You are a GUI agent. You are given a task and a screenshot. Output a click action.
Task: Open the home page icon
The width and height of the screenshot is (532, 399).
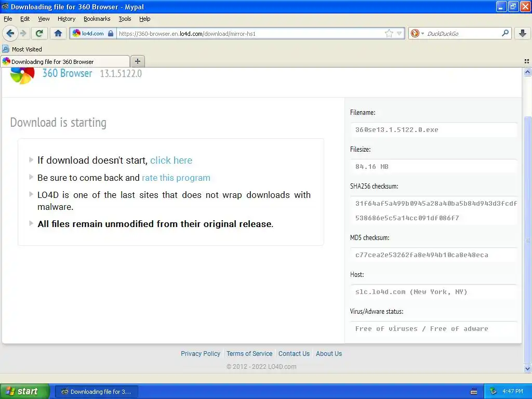coord(58,33)
